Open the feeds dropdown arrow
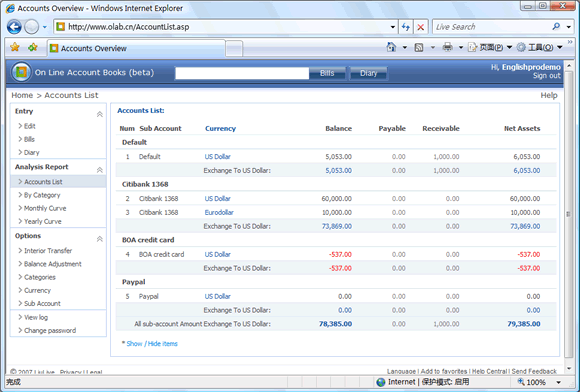 432,48
